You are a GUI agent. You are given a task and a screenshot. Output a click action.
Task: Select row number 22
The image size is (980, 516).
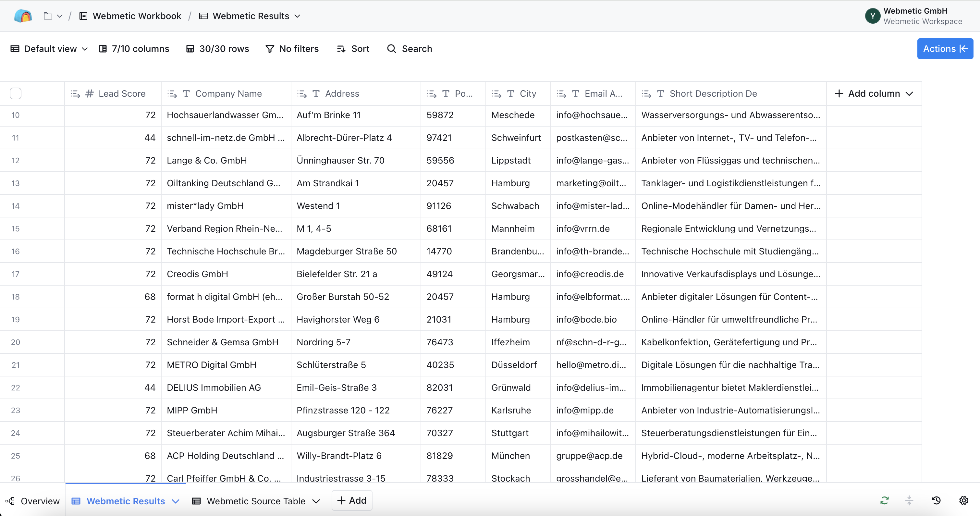[15, 388]
